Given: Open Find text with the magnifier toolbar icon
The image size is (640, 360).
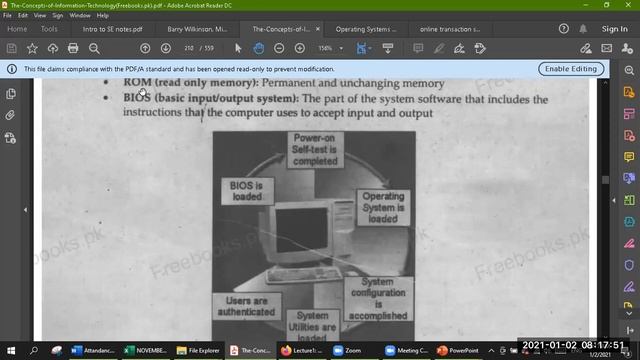Looking at the screenshot, I should 94,49.
